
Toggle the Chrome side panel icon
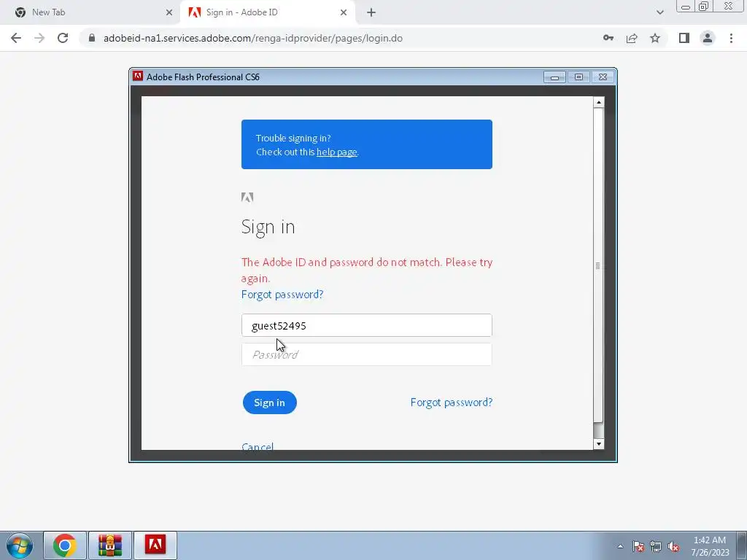tap(684, 38)
